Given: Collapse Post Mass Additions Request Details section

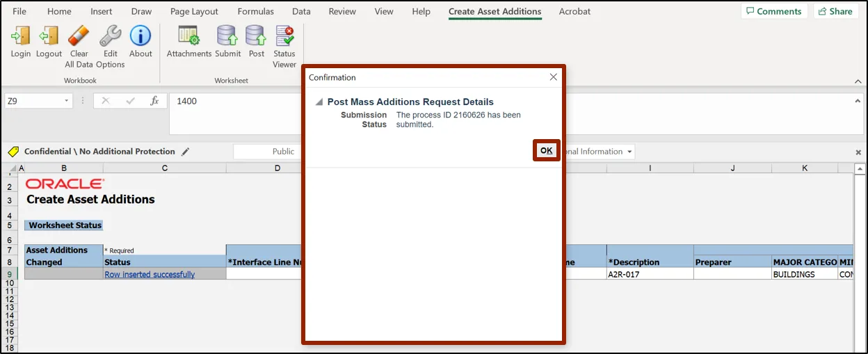Looking at the screenshot, I should tap(319, 102).
